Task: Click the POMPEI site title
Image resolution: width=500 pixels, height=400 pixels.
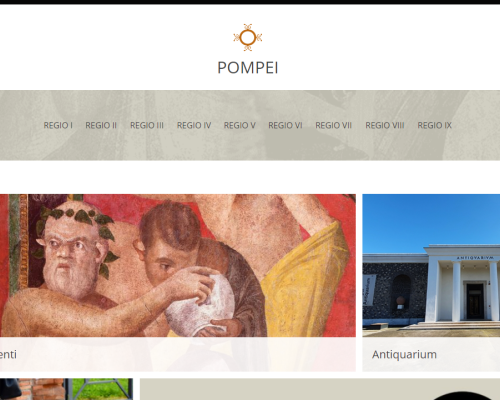Action: [248, 68]
